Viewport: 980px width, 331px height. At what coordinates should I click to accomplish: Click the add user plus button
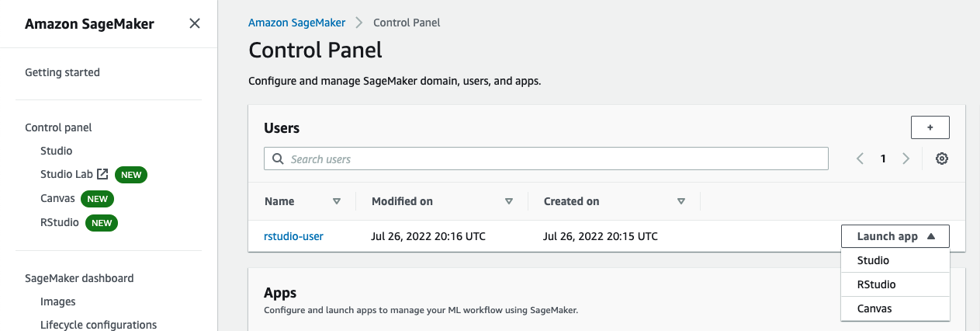(x=930, y=127)
